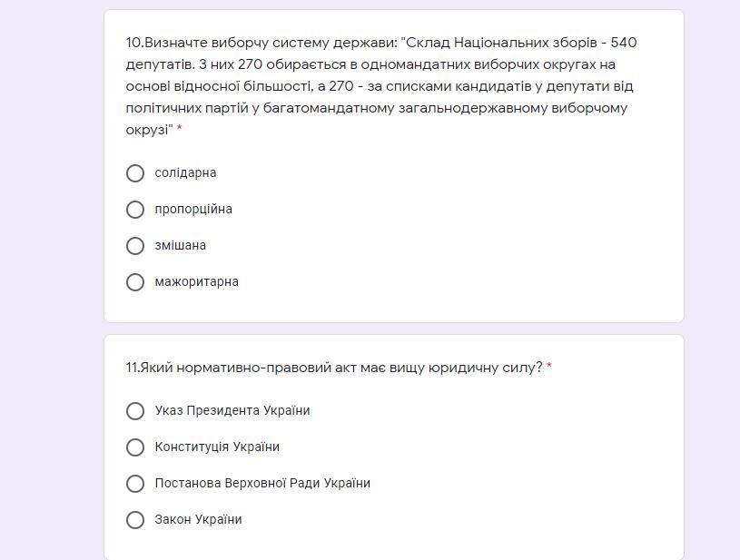740x560 pixels.
Task: Click the 'Закон України' label text
Action: click(198, 519)
